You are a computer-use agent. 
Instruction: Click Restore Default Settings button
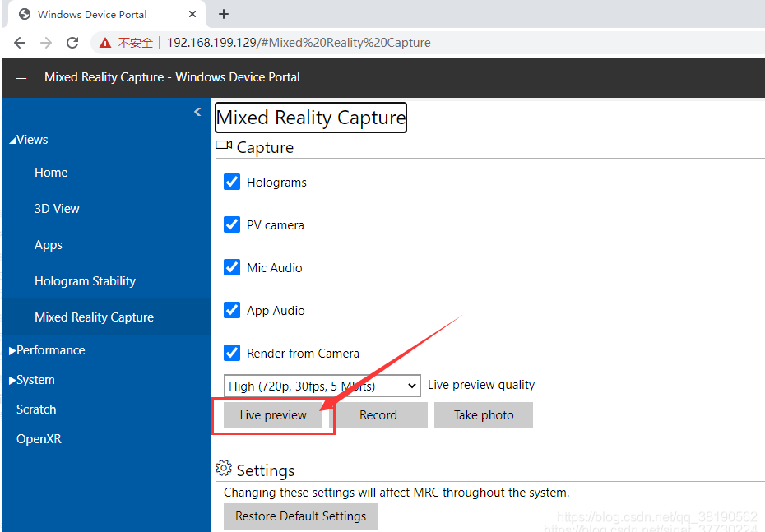coord(300,516)
